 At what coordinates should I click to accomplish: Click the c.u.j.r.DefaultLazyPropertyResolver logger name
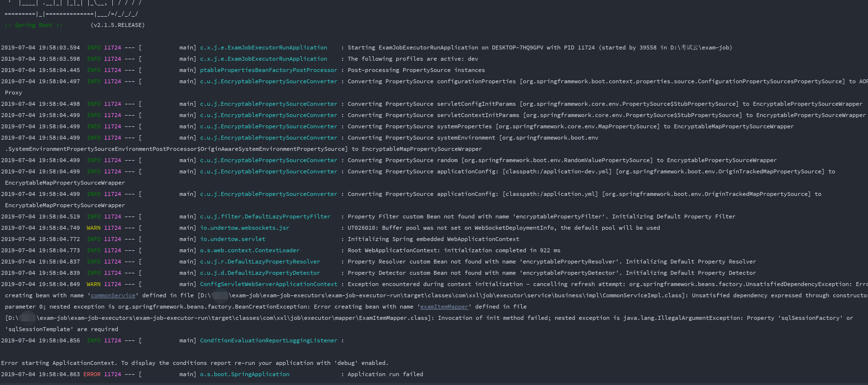coord(260,262)
